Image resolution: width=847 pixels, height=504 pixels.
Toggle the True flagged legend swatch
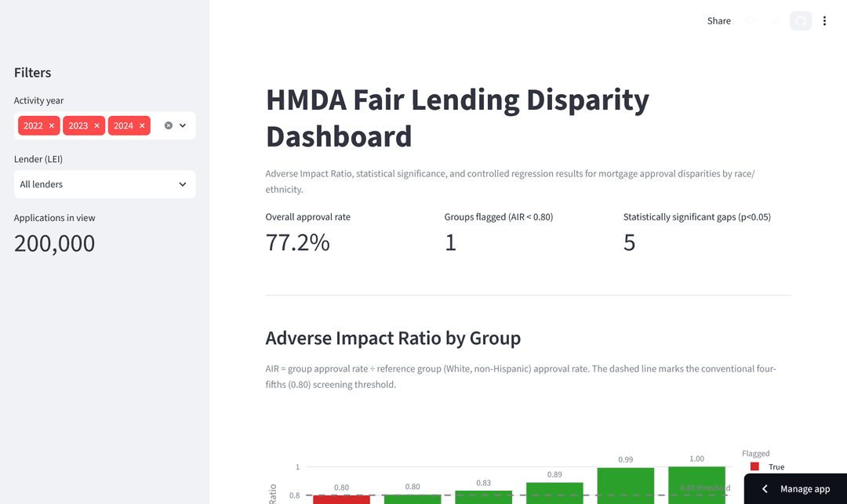[x=754, y=466]
